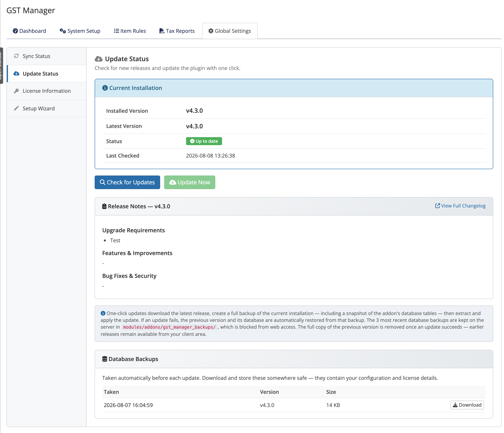
Task: Click the checkmark icon in Up to date badge
Action: point(192,141)
